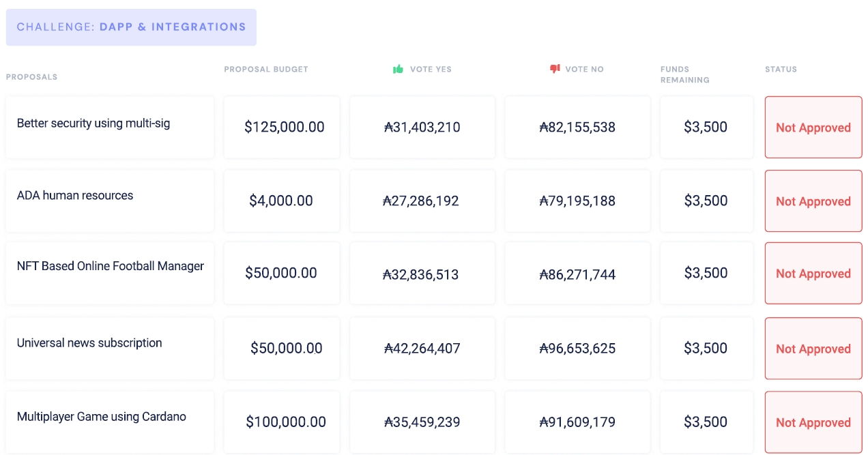Click the Funds Remaining column header
Image resolution: width=868 pixels, height=455 pixels.
(684, 74)
